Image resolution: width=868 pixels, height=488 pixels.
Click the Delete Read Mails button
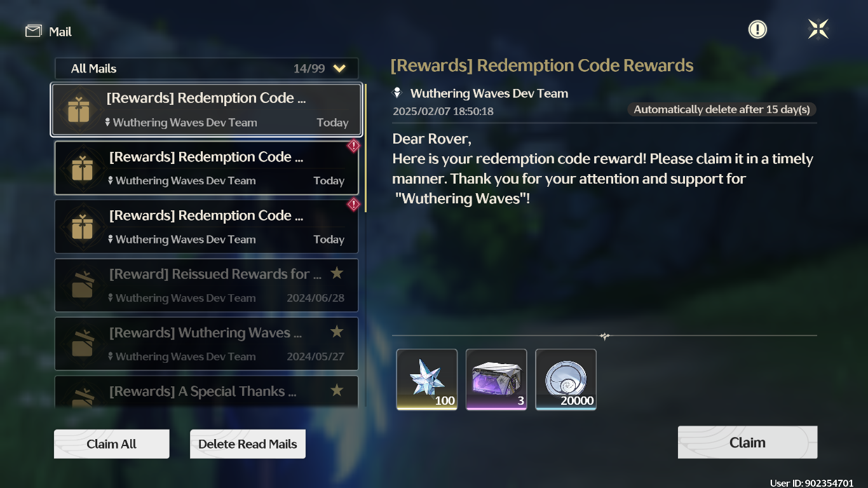(x=248, y=444)
